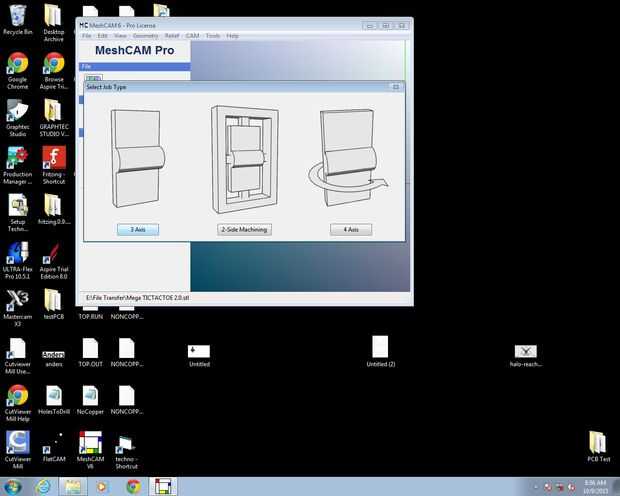Click the rotating 4 axis illustration

[x=348, y=157]
